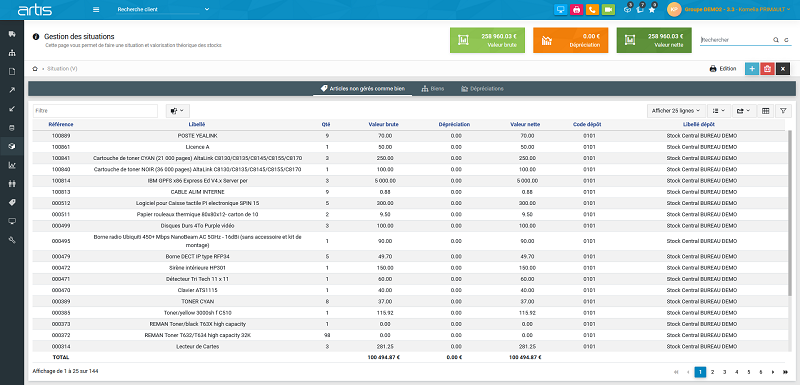Open the organization chart sidebar icon

click(x=12, y=53)
